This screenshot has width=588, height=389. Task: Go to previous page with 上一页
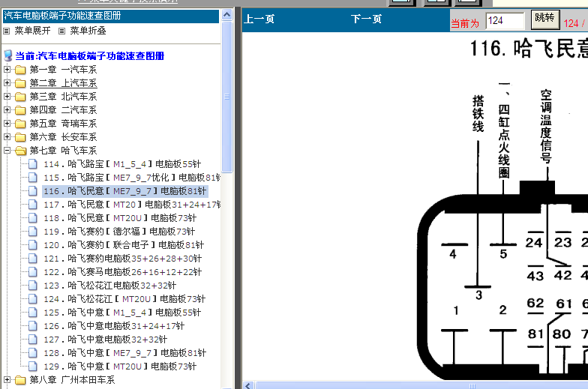[x=259, y=19]
